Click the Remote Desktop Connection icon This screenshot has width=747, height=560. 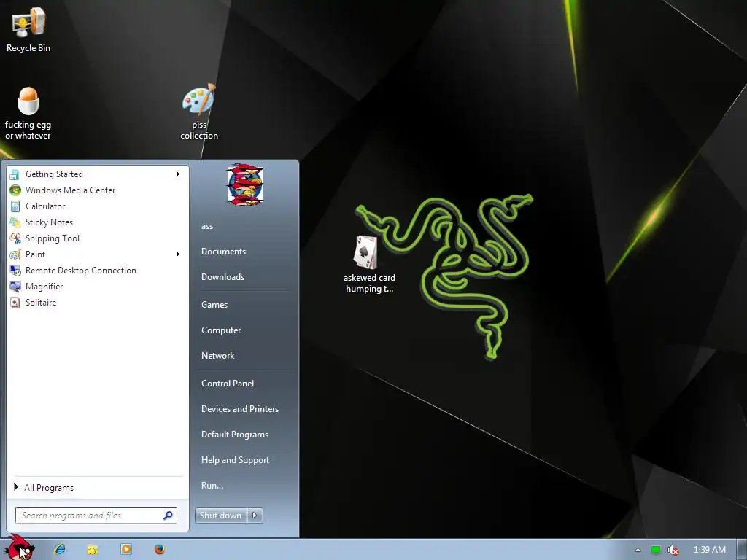pos(15,271)
